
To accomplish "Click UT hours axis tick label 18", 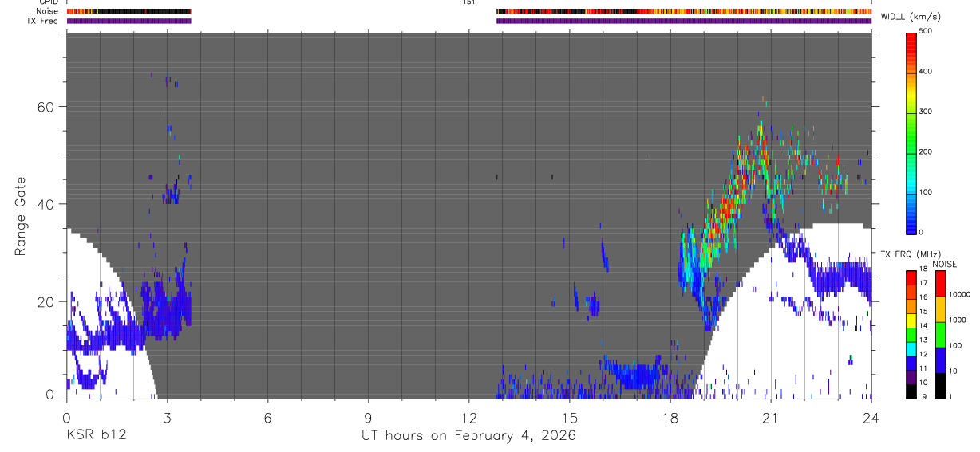I will click(x=670, y=417).
